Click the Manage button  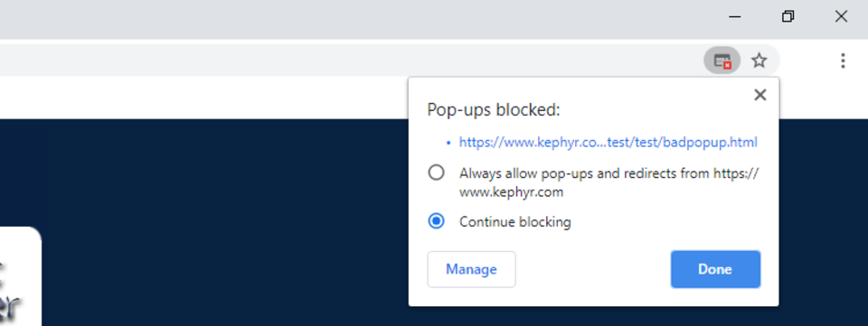pos(471,270)
